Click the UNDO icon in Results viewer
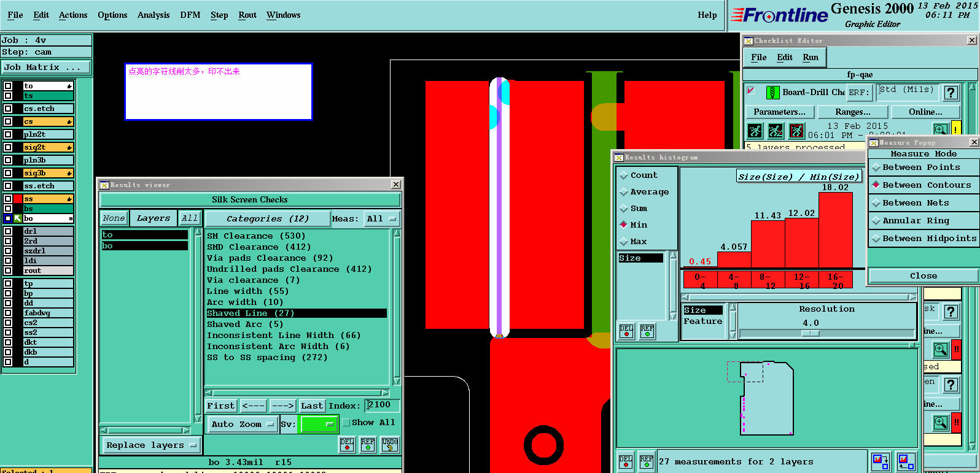980x473 pixels. click(x=390, y=445)
